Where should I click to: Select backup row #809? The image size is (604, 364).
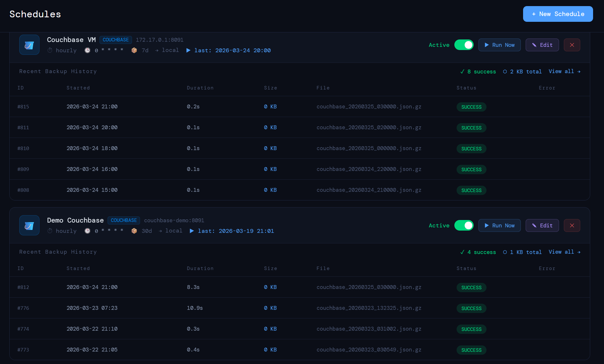pos(300,169)
